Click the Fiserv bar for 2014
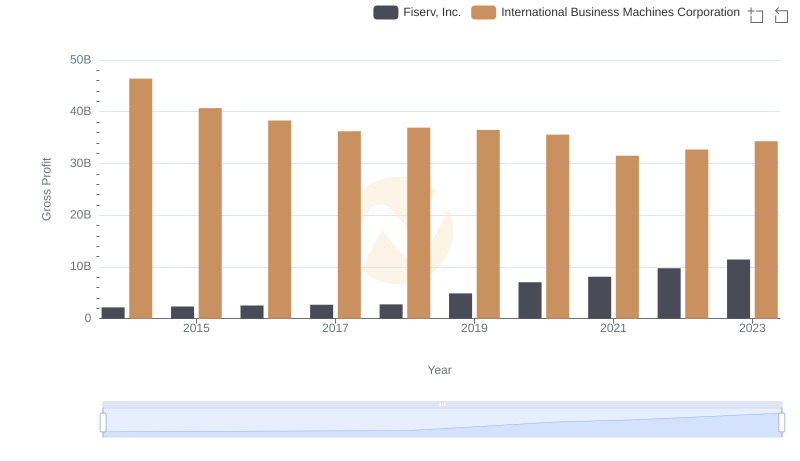Image resolution: width=800 pixels, height=461 pixels. pyautogui.click(x=113, y=313)
